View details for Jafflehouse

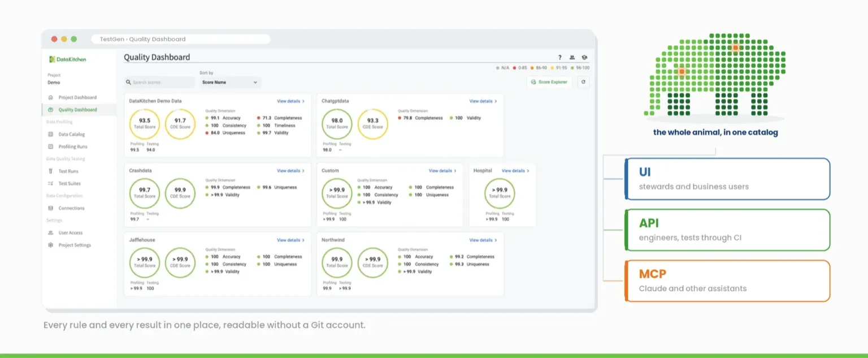click(x=290, y=240)
